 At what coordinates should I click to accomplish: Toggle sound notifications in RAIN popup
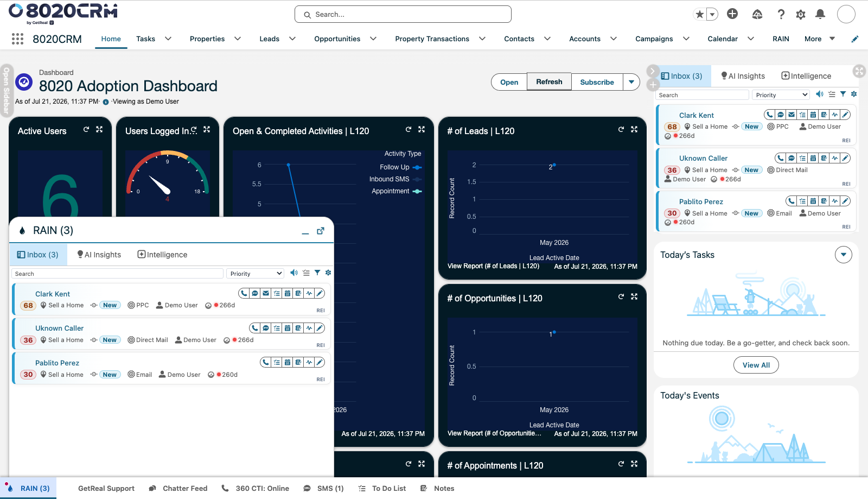[293, 273]
